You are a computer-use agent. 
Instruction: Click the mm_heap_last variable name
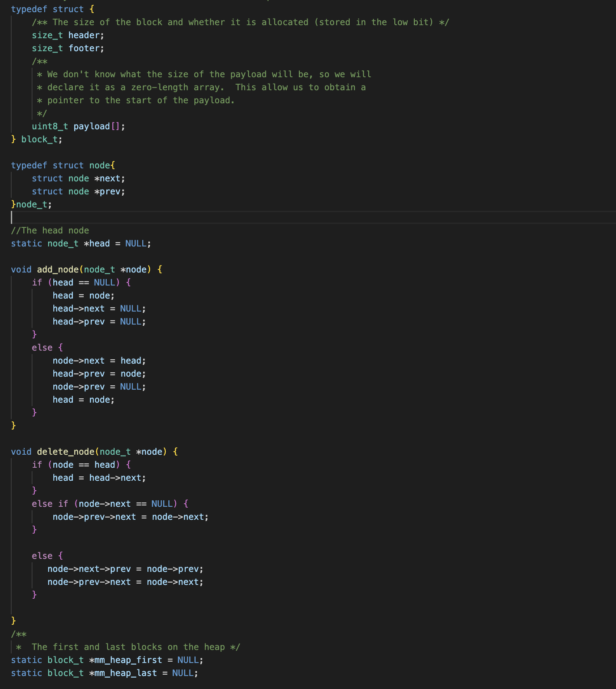(125, 673)
